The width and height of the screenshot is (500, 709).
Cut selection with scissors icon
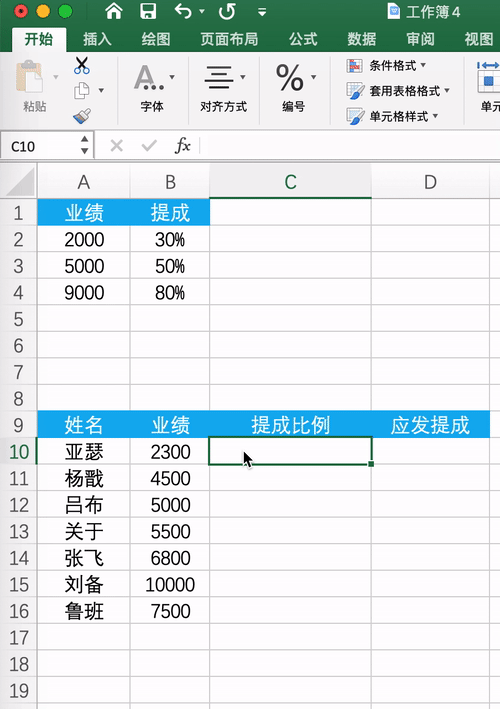(82, 65)
